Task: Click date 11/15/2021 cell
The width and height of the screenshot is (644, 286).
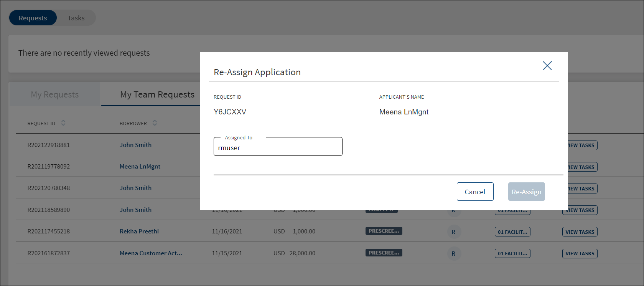Action: (x=227, y=253)
